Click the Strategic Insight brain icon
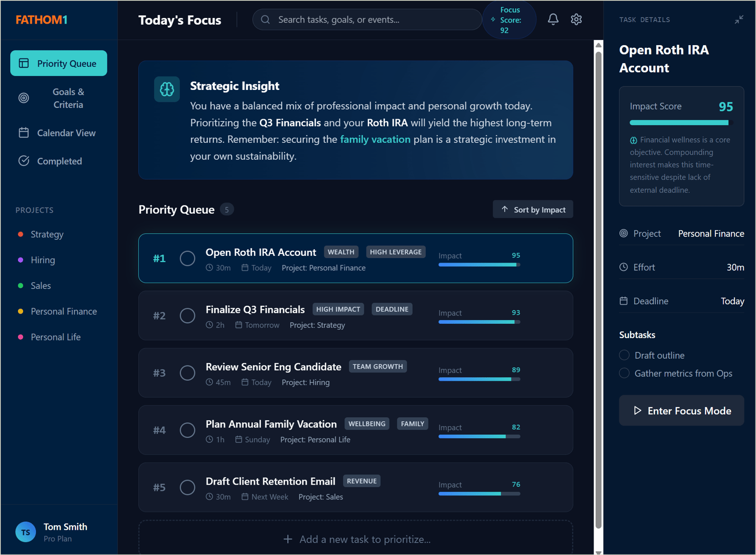The width and height of the screenshot is (756, 555). 167,89
